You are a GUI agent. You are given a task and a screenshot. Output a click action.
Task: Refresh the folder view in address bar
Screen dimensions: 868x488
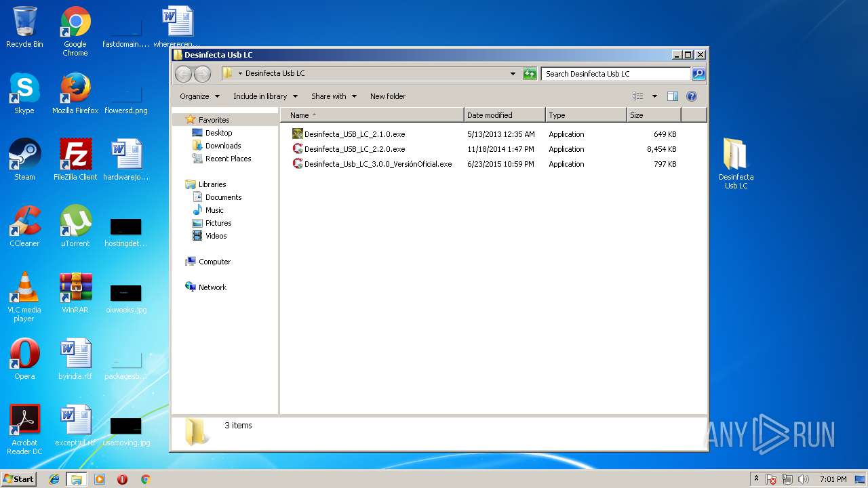pyautogui.click(x=530, y=74)
